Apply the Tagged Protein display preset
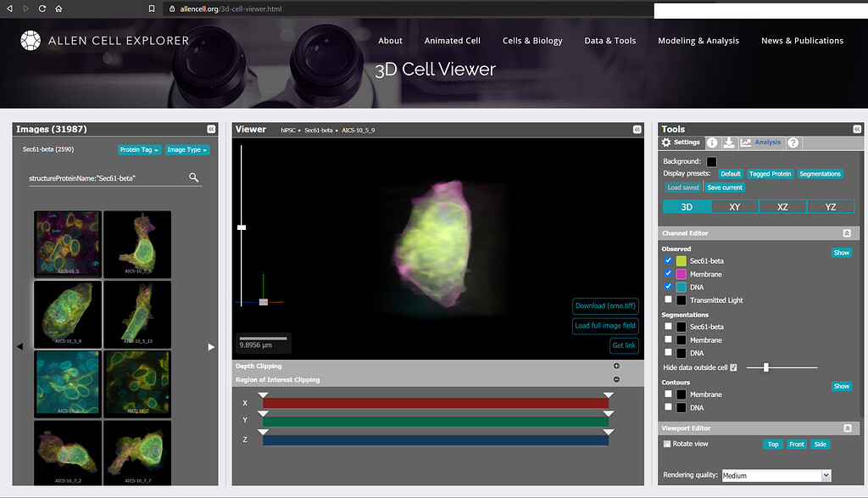 (x=770, y=173)
